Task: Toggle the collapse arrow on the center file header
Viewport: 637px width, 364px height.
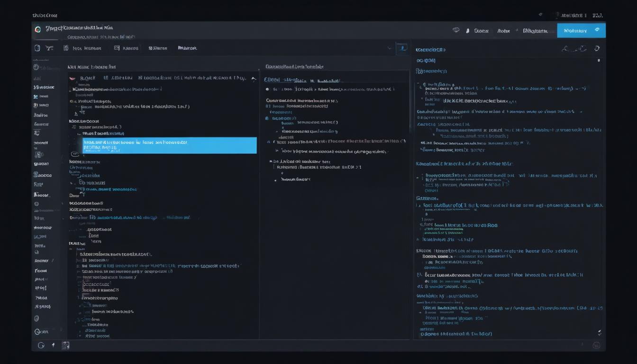Action: pos(254,79)
